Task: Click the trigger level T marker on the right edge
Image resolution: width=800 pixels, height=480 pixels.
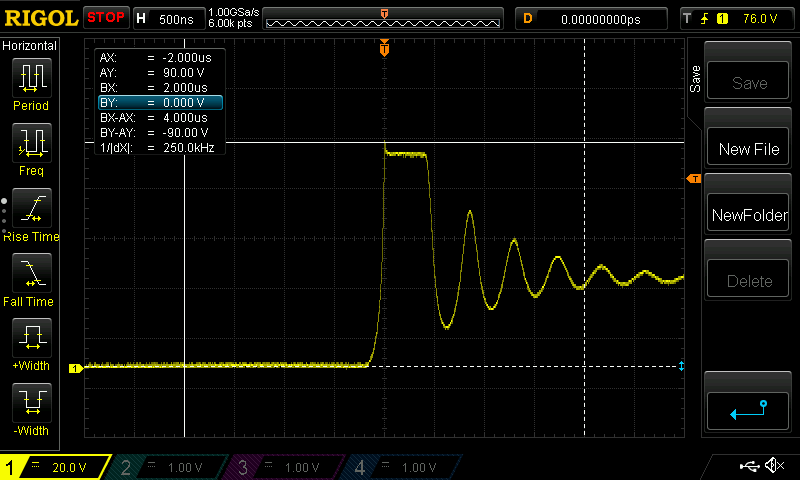Action: (694, 179)
